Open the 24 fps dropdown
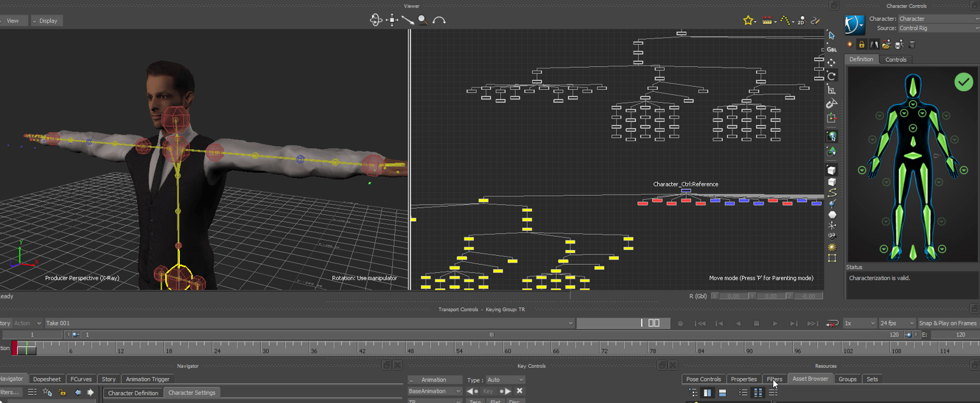 897,323
